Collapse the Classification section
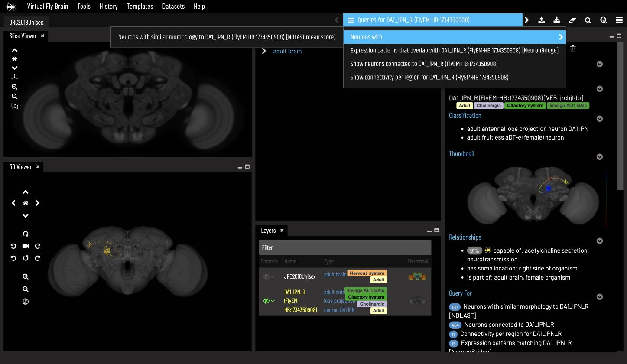This screenshot has width=627, height=364. tap(600, 119)
